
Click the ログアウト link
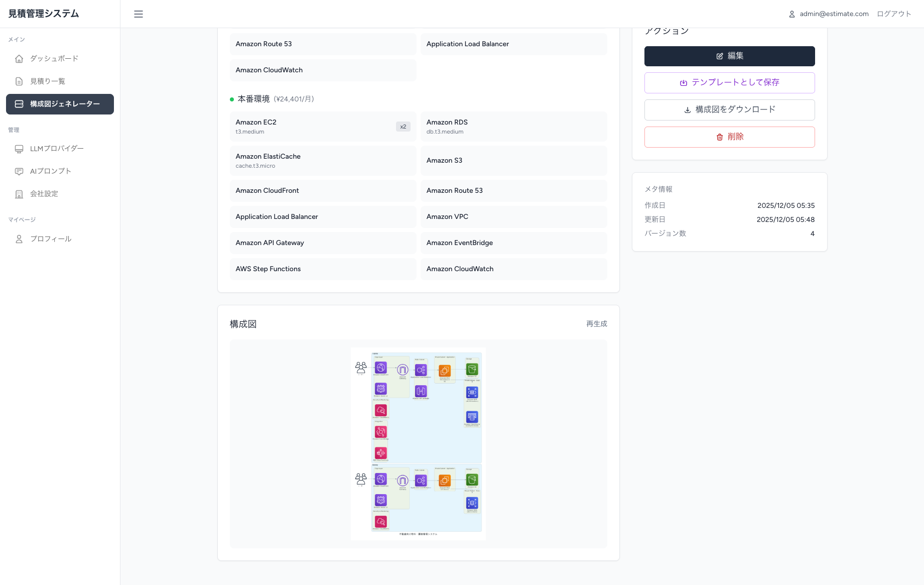pos(893,14)
